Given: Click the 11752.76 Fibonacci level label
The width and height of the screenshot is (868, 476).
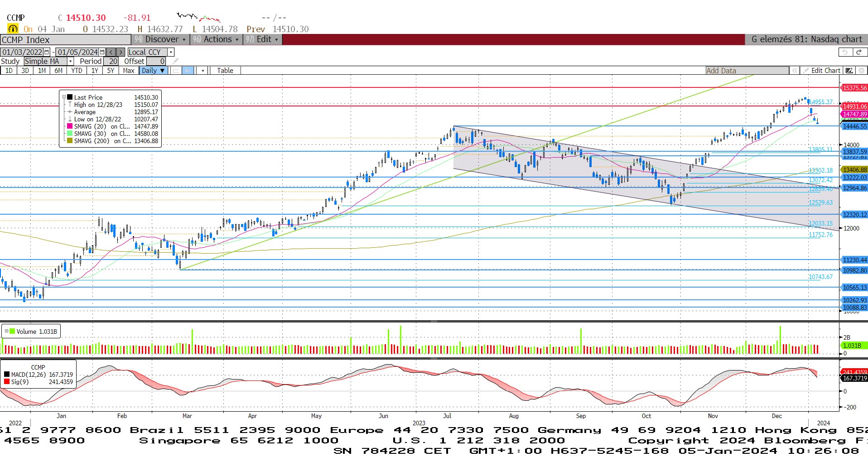Looking at the screenshot, I should (821, 235).
